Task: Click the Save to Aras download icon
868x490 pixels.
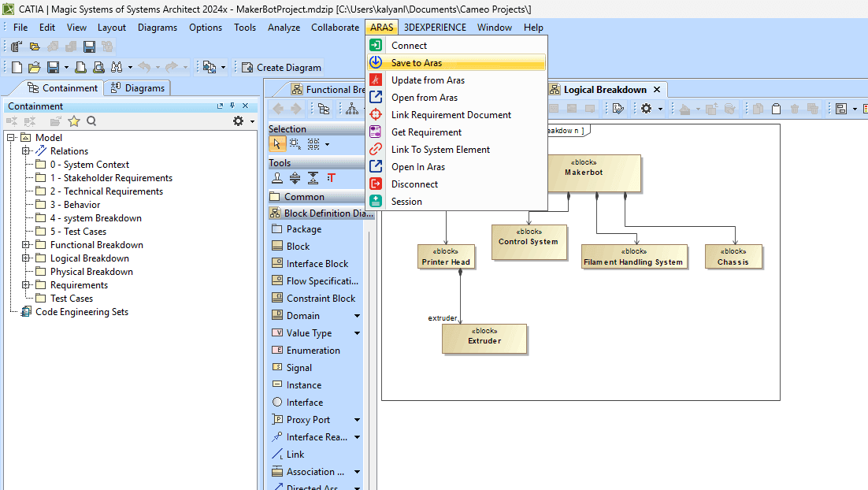Action: click(x=376, y=62)
